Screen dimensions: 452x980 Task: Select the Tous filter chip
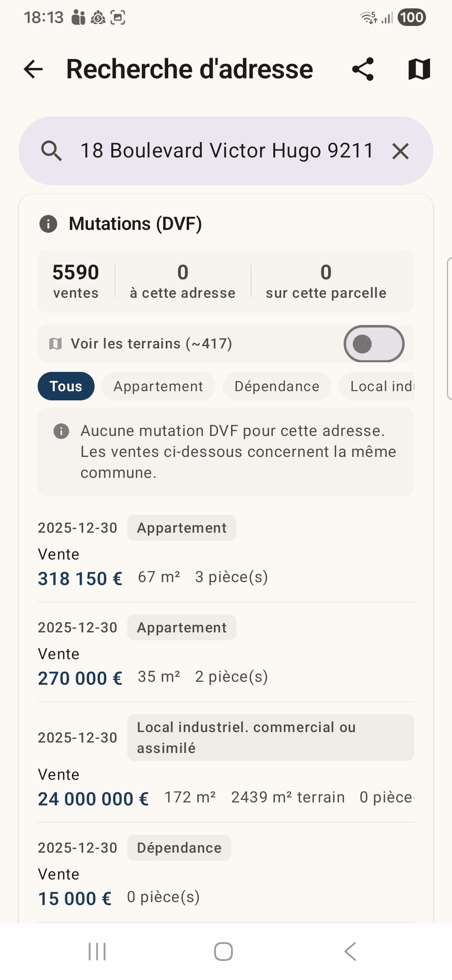(66, 386)
